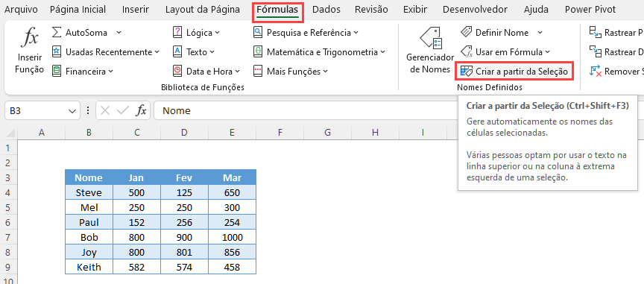The width and height of the screenshot is (644, 284).
Task: Select column B header
Action: point(89,133)
